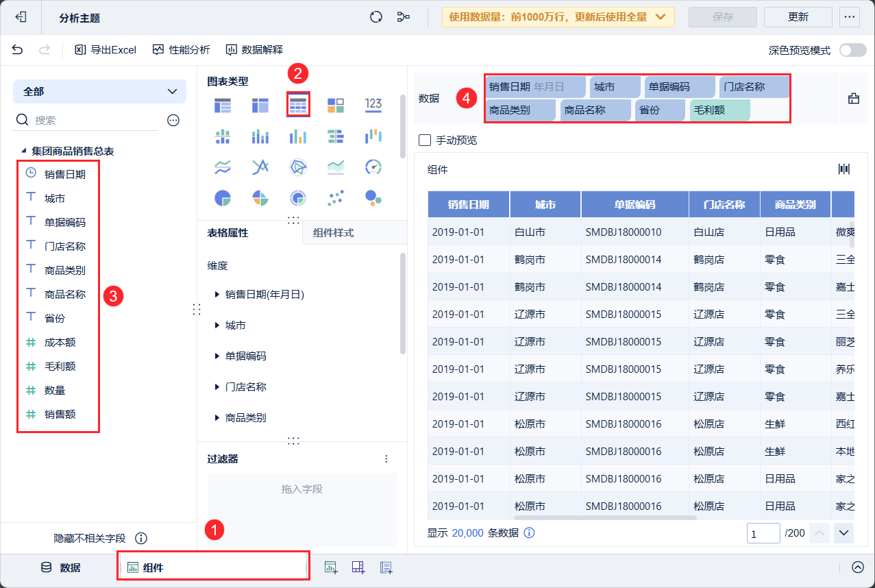Select the gauge dashboard chart type
The image size is (875, 588).
[x=373, y=167]
